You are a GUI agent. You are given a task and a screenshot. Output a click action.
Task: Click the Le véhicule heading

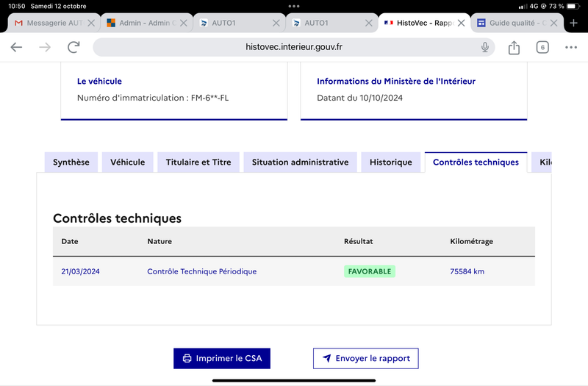coord(99,81)
